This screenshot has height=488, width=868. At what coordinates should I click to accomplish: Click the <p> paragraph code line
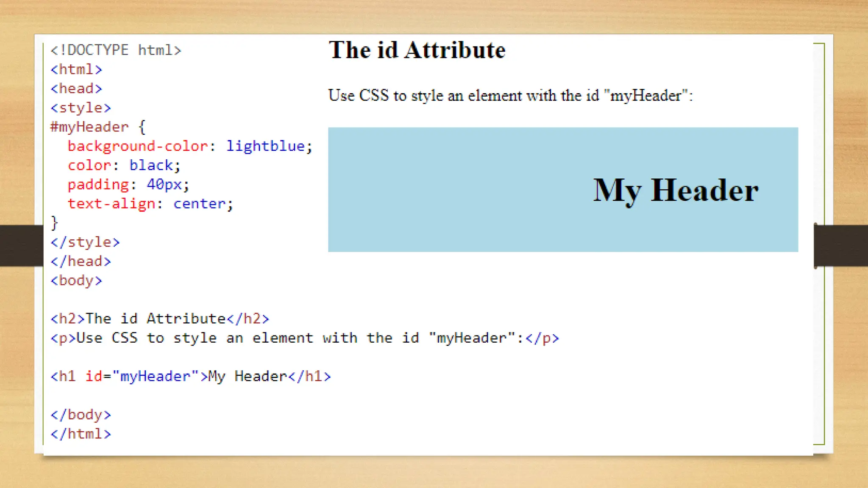pos(304,338)
